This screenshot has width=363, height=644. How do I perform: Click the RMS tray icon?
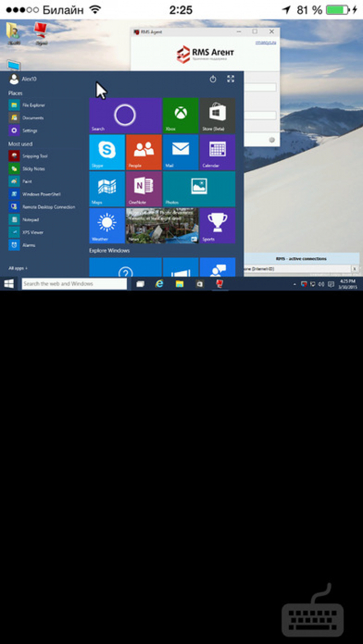point(304,284)
